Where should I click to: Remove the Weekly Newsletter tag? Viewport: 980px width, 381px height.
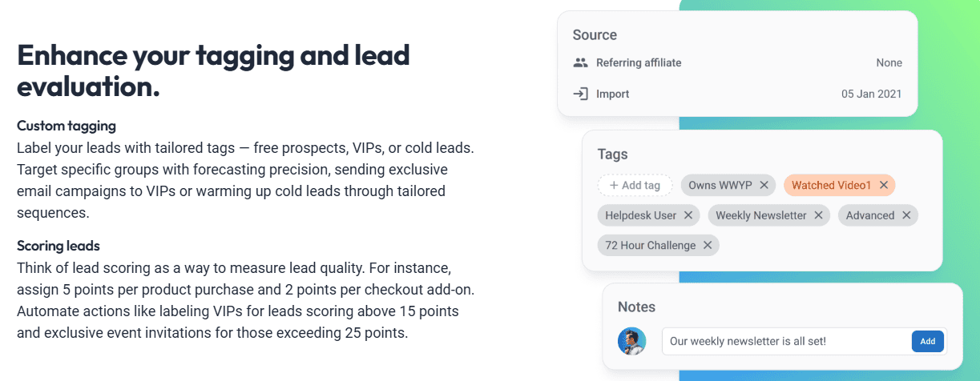pyautogui.click(x=818, y=215)
